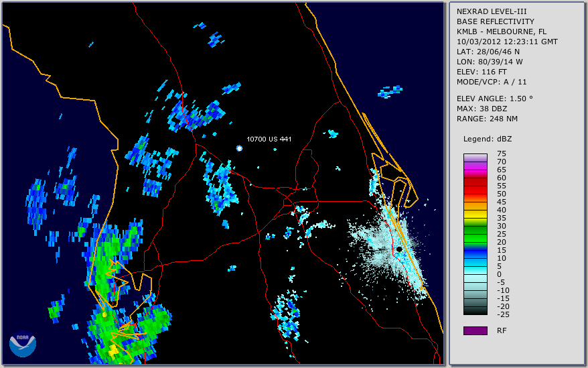Viewport: 588px width, 368px height.
Task: Click the '10700 US 441' map label
Action: [269, 139]
